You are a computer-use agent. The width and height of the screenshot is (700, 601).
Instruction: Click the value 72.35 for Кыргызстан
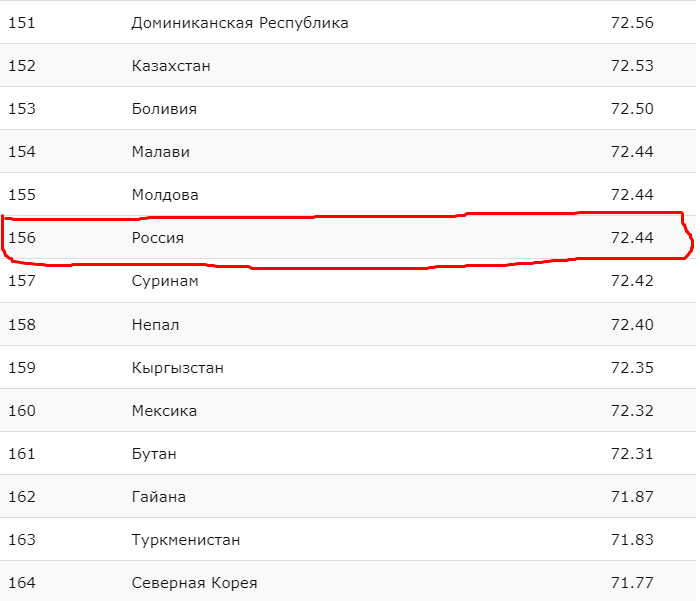tap(632, 368)
